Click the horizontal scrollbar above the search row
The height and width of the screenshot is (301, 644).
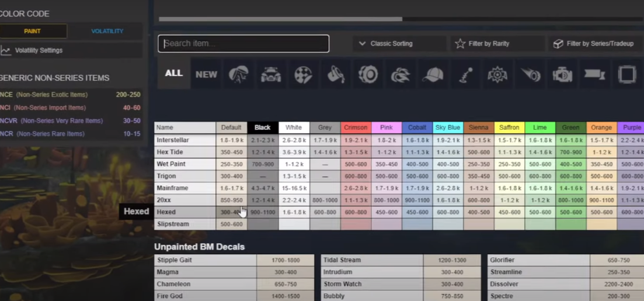click(280, 19)
